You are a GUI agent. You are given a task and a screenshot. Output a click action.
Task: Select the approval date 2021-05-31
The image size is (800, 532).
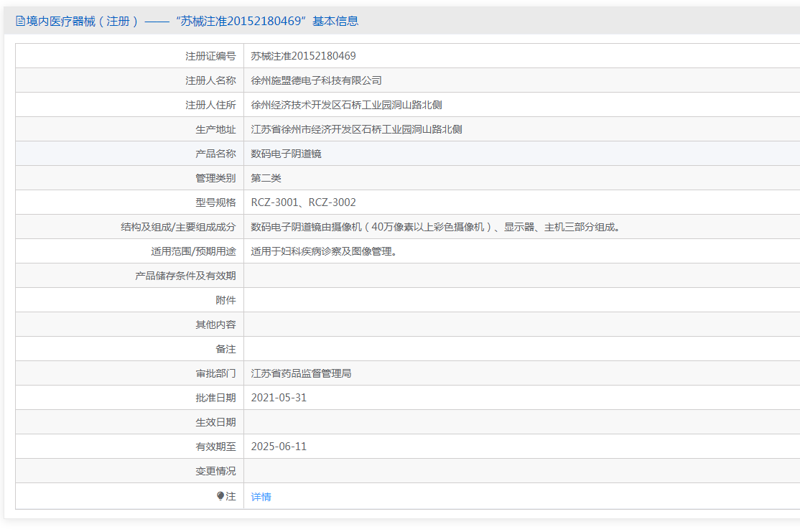(279, 398)
